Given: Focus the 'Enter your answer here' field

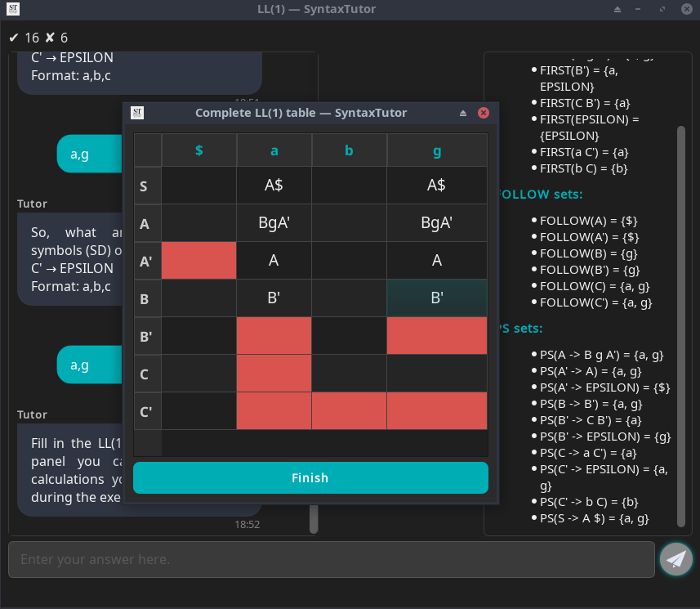Looking at the screenshot, I should 332,559.
